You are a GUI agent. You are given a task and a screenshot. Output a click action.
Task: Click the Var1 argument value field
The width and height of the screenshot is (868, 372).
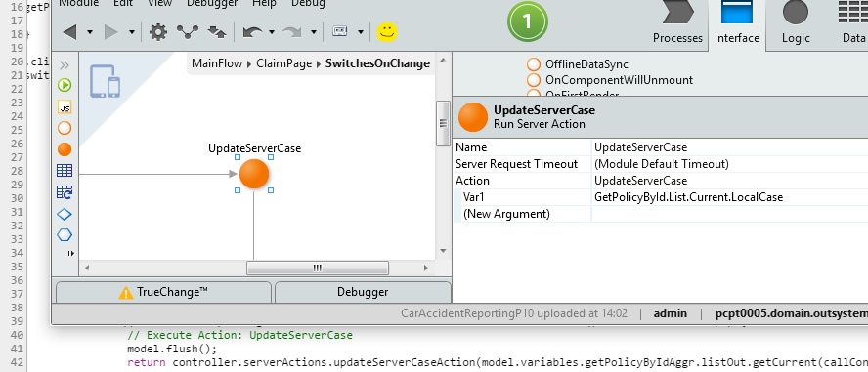click(729, 197)
